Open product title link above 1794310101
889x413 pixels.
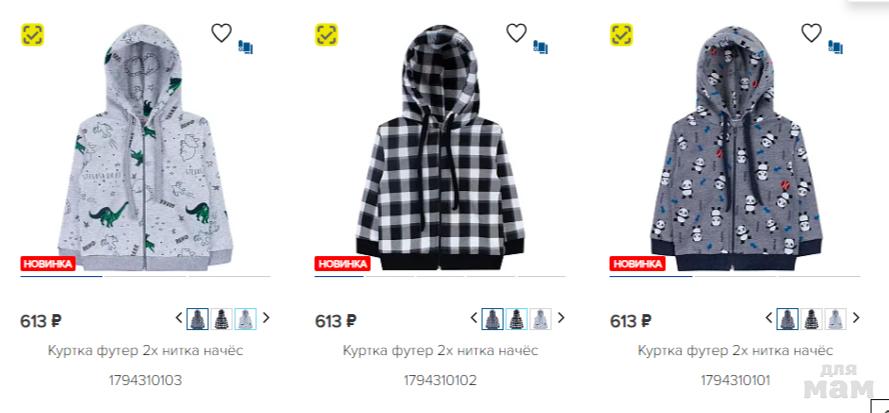[x=735, y=350]
